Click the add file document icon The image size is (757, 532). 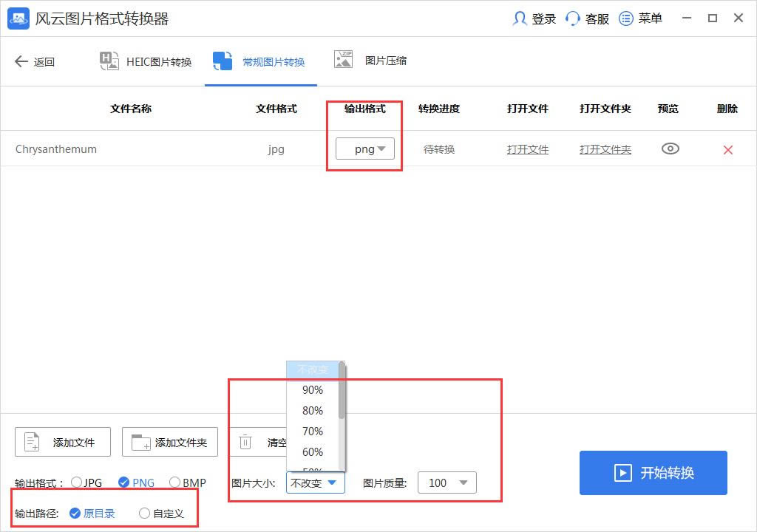(33, 442)
